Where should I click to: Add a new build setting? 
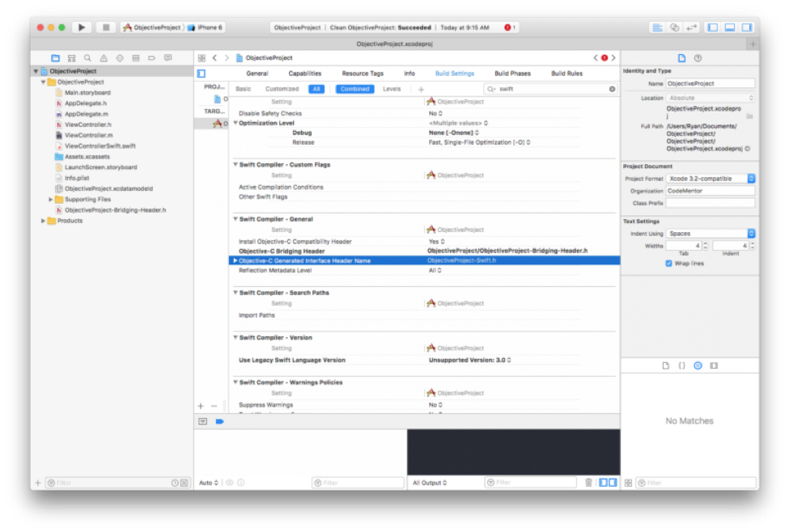421,90
